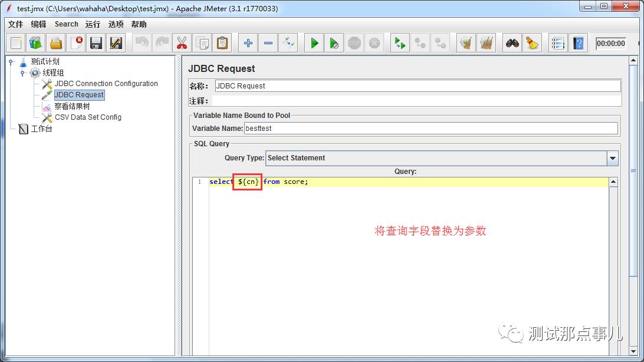Click the query editor scroll up arrow
This screenshot has width=644, height=362.
pyautogui.click(x=613, y=182)
